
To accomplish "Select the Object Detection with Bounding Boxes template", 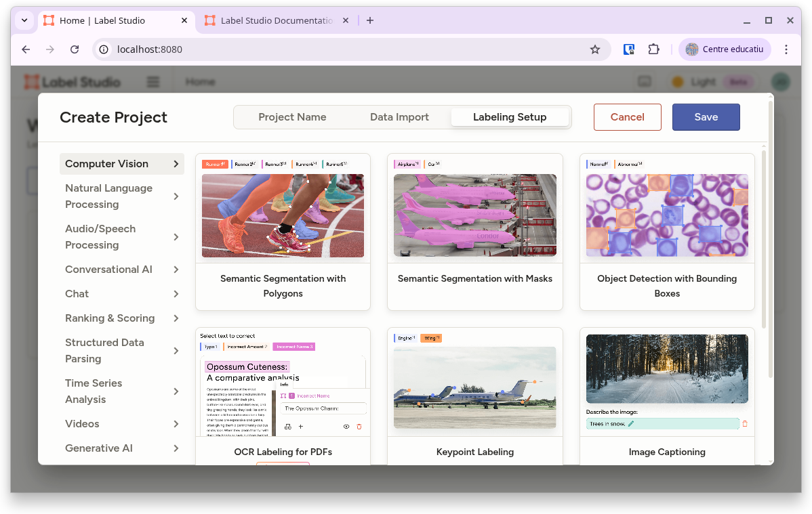I will (667, 232).
